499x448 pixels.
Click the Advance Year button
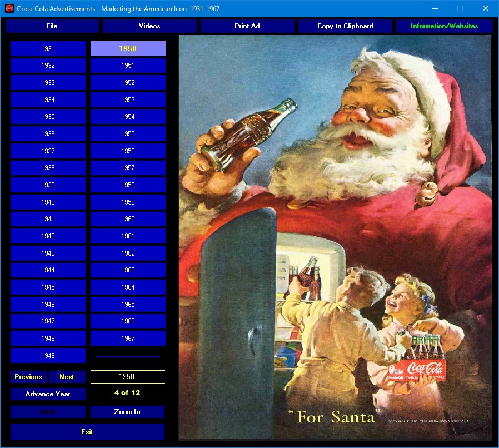(48, 394)
